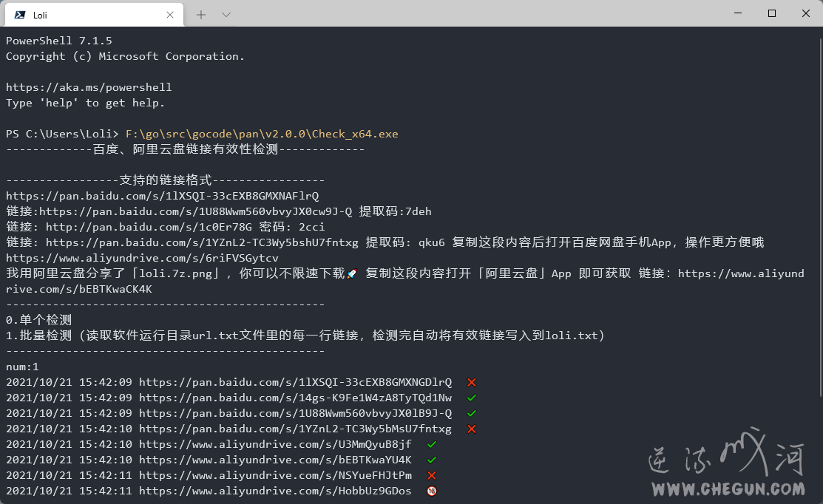
Task: Open a new terminal tab with the plus button
Action: pos(201,15)
